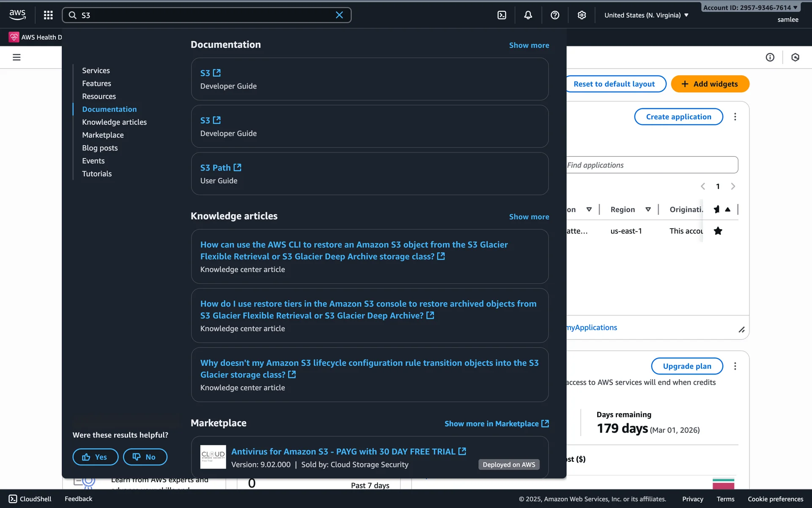This screenshot has width=812, height=508.
Task: Open the AWS services grid menu
Action: click(48, 15)
